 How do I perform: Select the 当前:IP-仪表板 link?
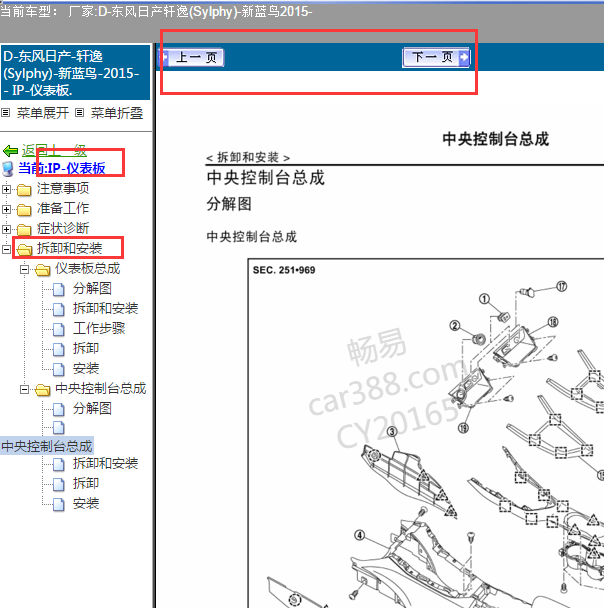[62, 168]
